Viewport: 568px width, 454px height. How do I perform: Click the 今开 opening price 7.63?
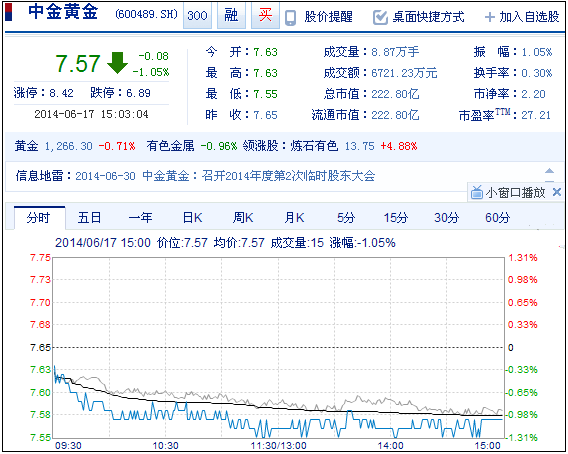[x=265, y=52]
